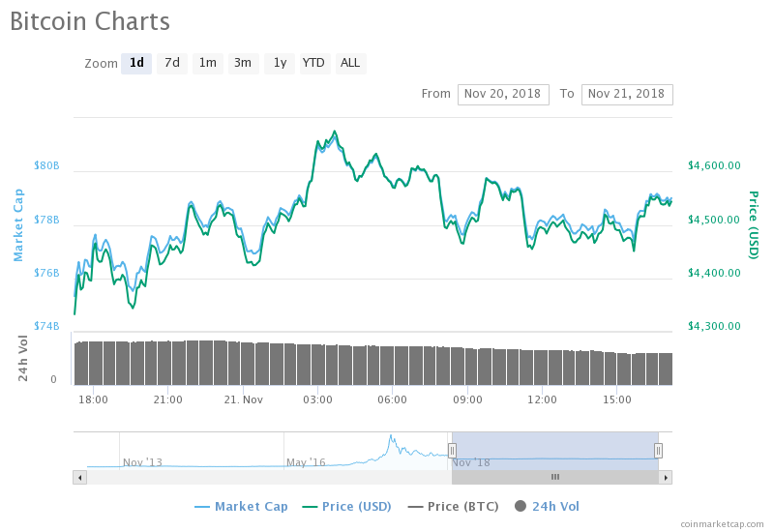Click the Bitcoin Charts heading
This screenshot has width=774, height=532.
tap(90, 21)
